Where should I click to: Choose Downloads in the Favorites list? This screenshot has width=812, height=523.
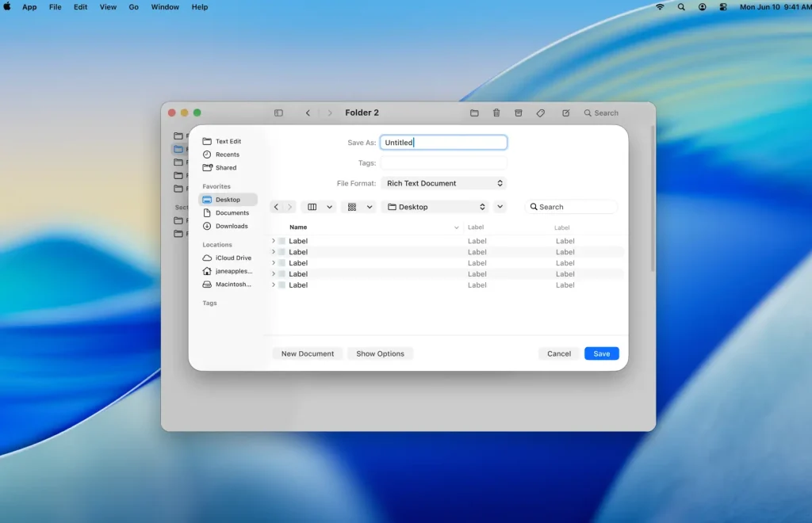(231, 226)
